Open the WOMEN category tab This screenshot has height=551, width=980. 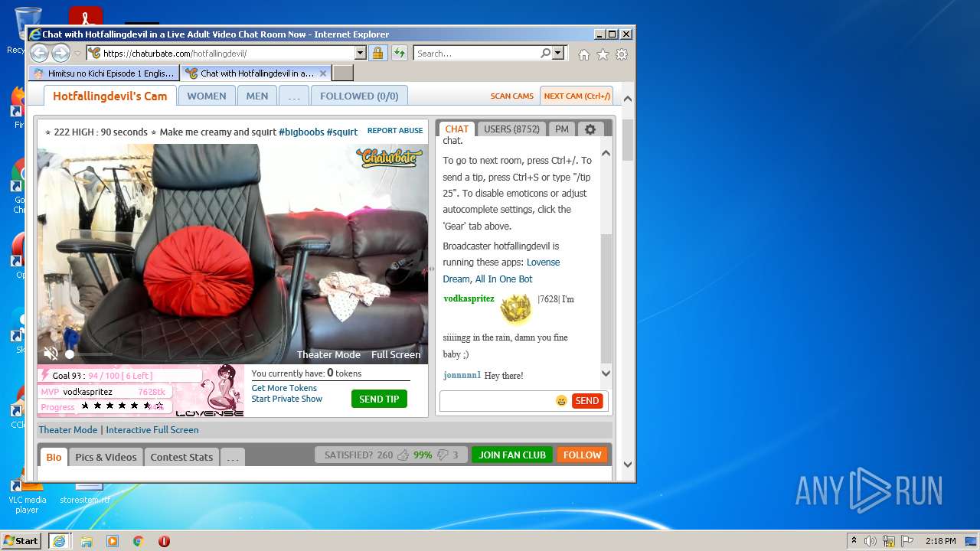(207, 96)
